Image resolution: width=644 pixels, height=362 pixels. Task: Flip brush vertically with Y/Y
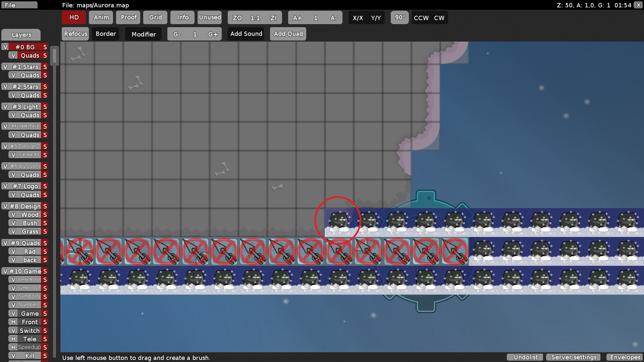click(x=376, y=18)
